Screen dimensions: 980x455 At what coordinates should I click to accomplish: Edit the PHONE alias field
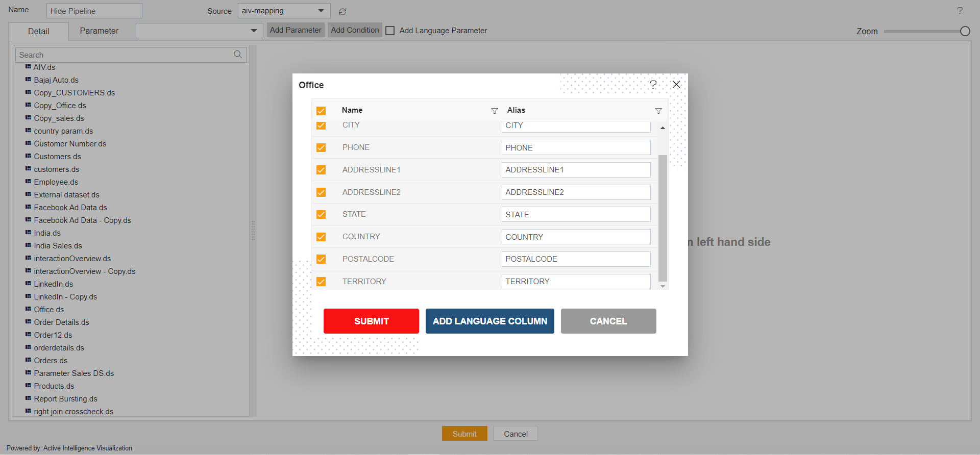[576, 147]
